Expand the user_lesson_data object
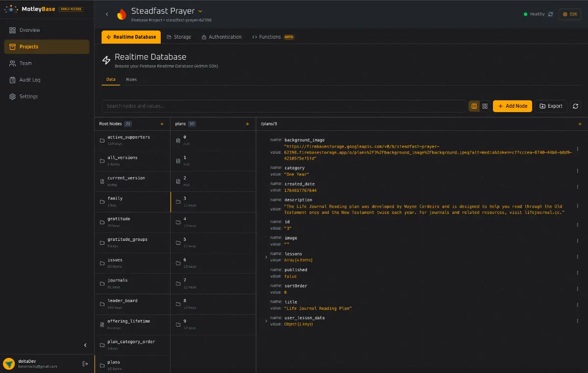The height and width of the screenshot is (373, 588). 266,321
